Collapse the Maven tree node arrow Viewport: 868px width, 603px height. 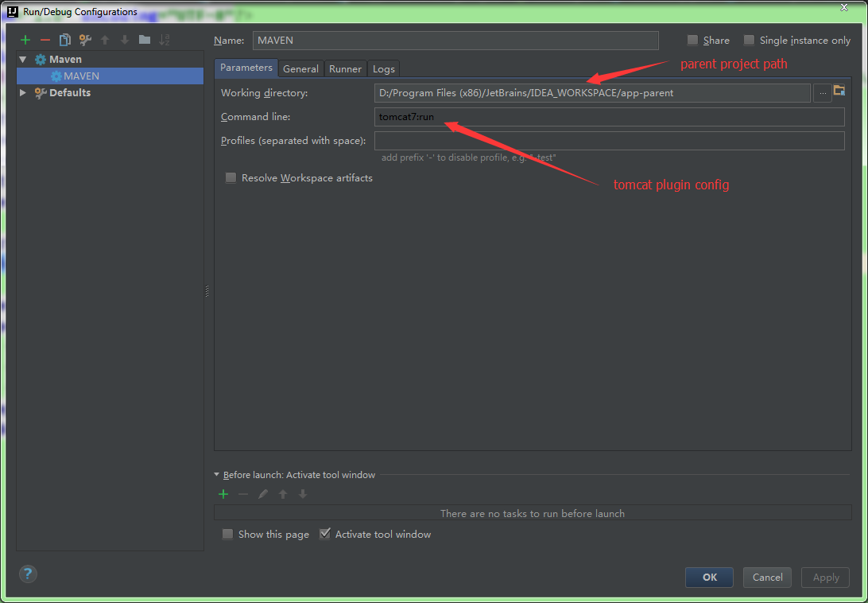23,60
